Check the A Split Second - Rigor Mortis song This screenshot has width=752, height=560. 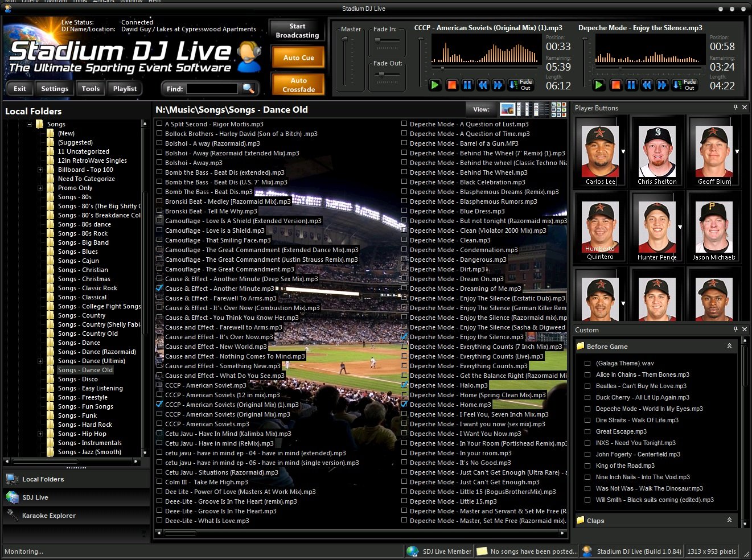click(159, 123)
